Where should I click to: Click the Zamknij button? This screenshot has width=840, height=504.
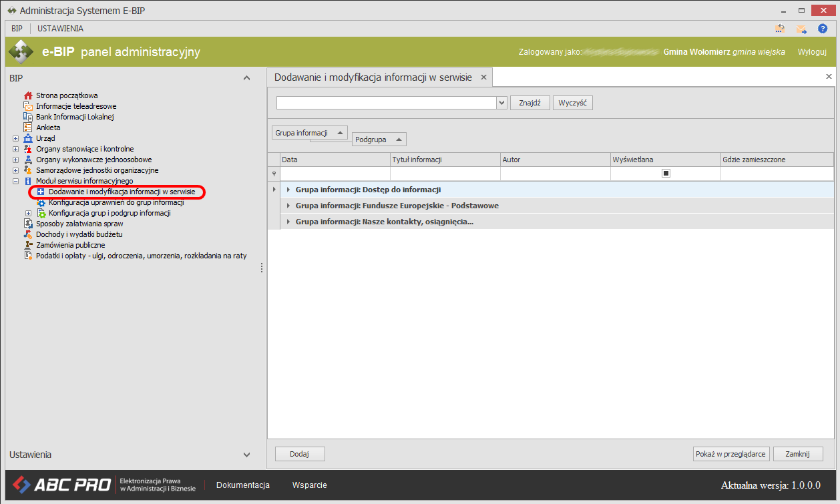tap(798, 454)
